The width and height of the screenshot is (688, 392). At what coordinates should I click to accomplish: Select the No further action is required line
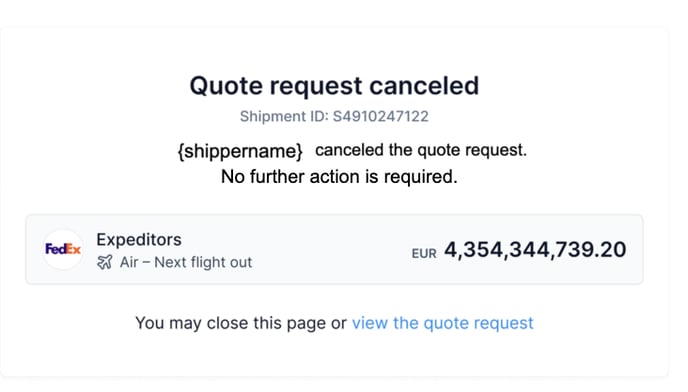pos(339,176)
